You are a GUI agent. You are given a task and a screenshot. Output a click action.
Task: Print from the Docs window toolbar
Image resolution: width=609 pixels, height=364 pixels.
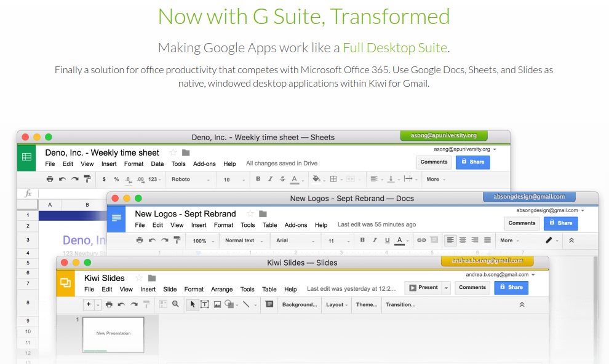point(140,240)
